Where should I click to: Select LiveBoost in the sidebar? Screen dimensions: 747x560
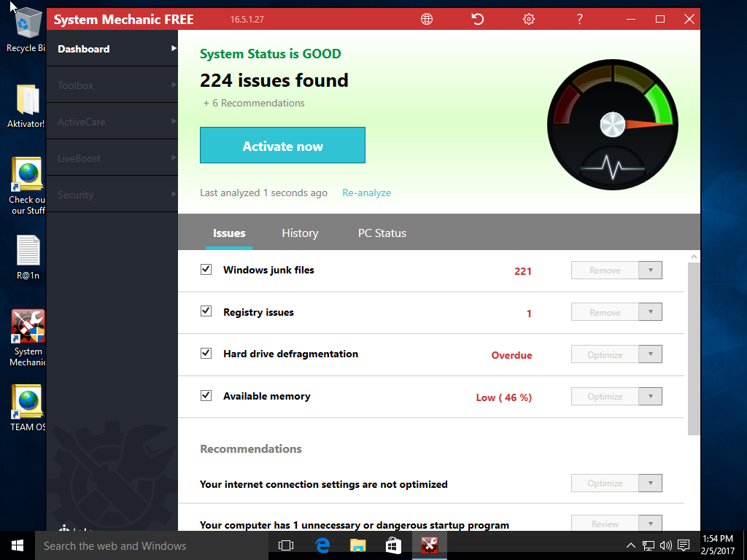pyautogui.click(x=112, y=158)
